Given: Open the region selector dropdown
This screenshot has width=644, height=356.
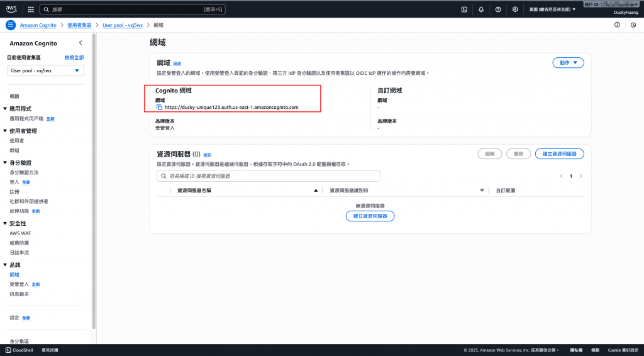Looking at the screenshot, I should pos(552,9).
